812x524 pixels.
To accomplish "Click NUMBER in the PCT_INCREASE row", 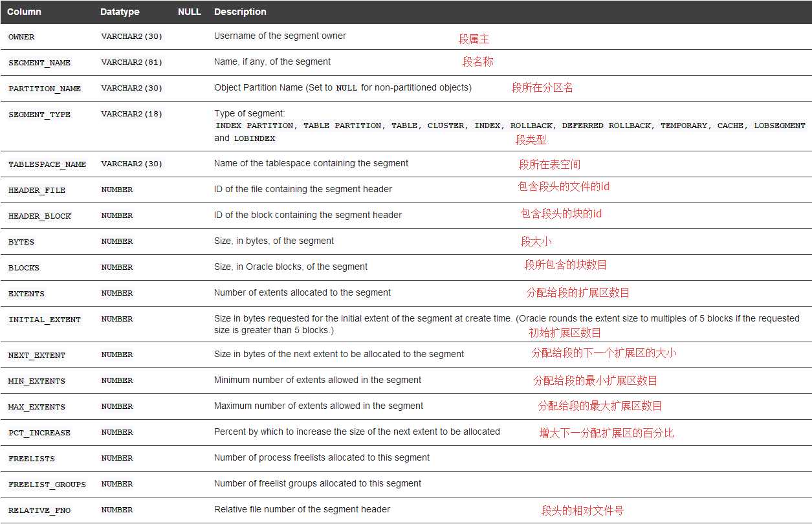I will point(117,432).
